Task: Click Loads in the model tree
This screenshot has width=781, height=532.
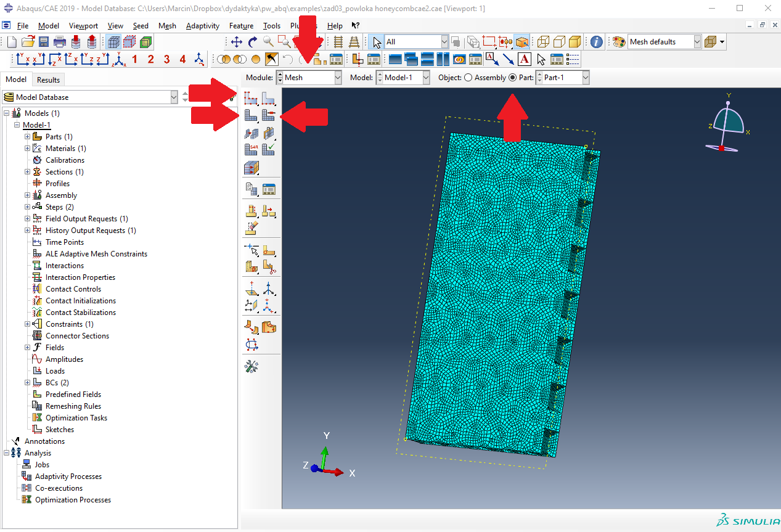Action: 55,371
